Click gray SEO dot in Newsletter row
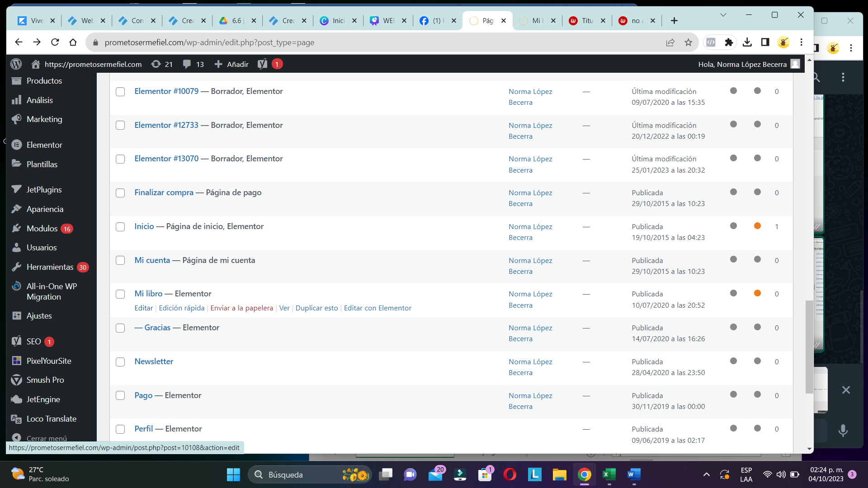This screenshot has width=868, height=488. tap(733, 361)
